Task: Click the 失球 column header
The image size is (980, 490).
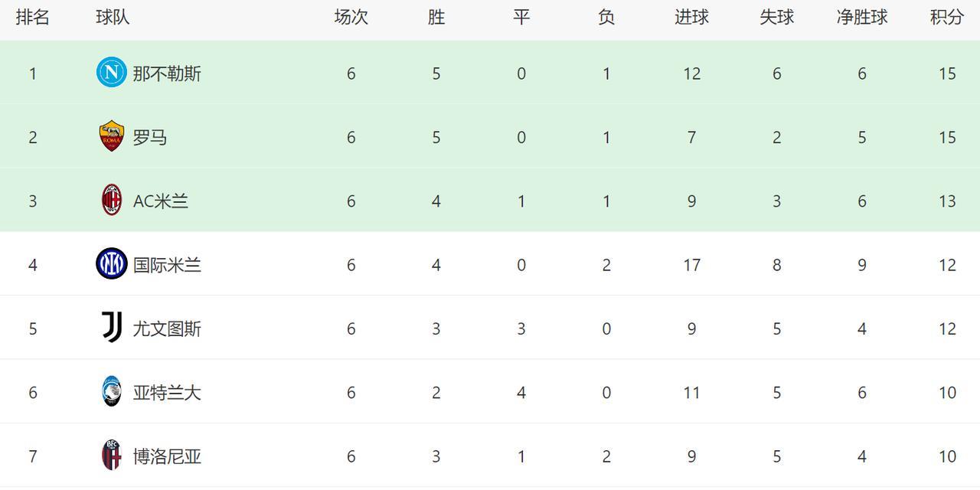Action: tap(776, 17)
